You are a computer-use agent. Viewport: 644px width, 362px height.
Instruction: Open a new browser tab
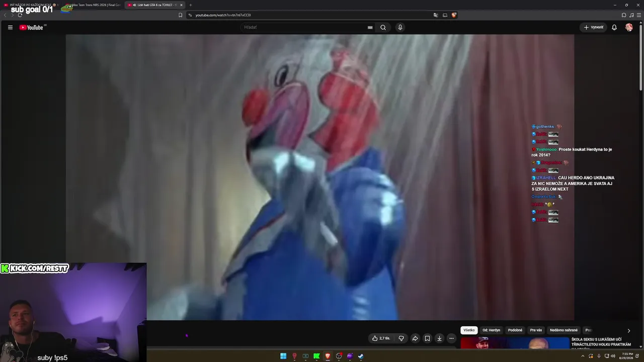coord(190,5)
